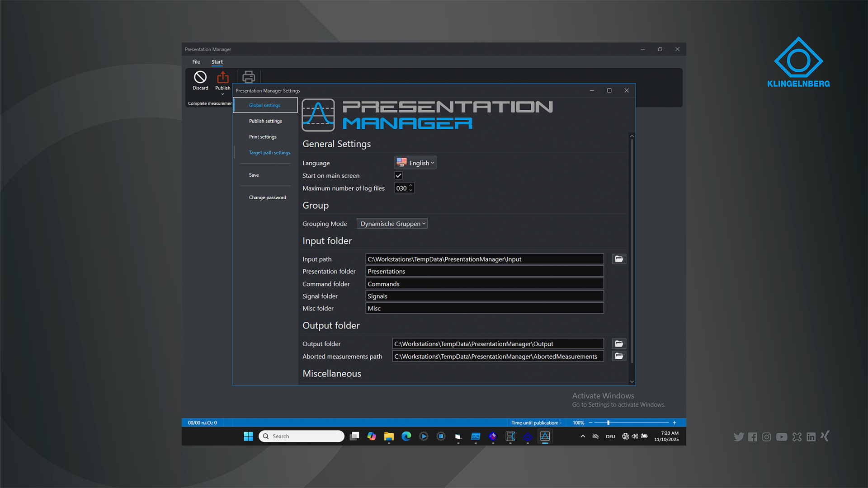Click the YouTube social icon
This screenshot has height=488, width=868.
(782, 437)
